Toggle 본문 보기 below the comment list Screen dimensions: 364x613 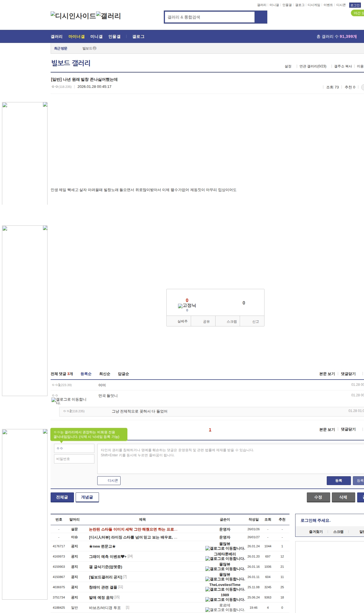click(x=327, y=429)
